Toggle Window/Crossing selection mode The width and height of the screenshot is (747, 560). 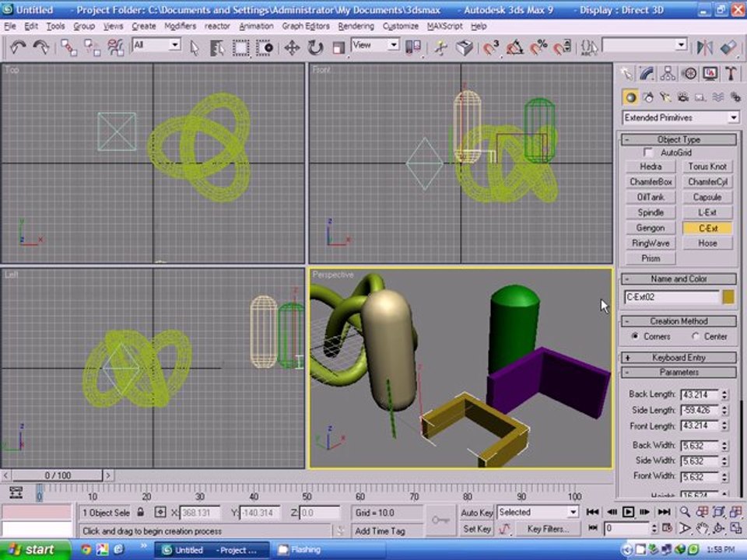click(265, 47)
